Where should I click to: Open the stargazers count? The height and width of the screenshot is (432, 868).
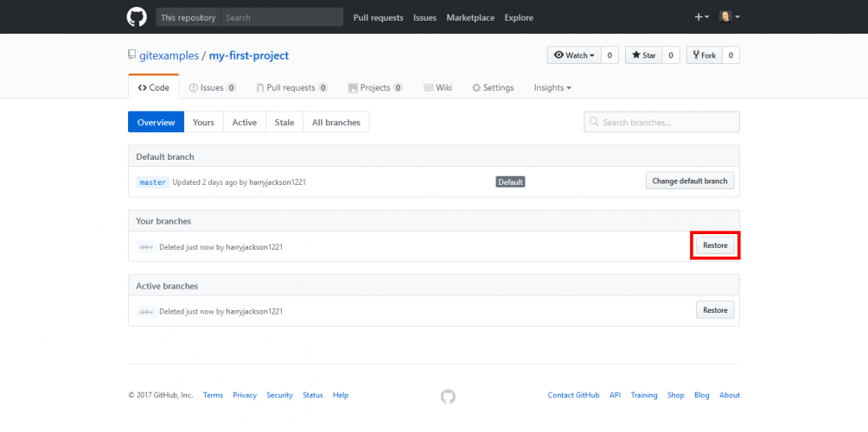(670, 55)
